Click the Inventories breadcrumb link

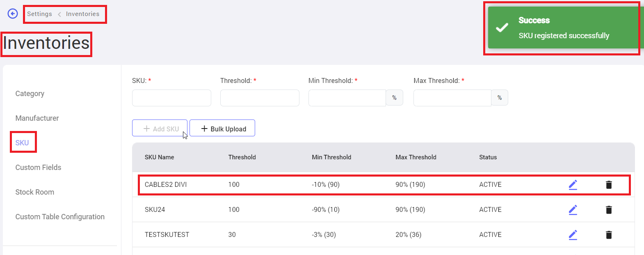(x=82, y=14)
